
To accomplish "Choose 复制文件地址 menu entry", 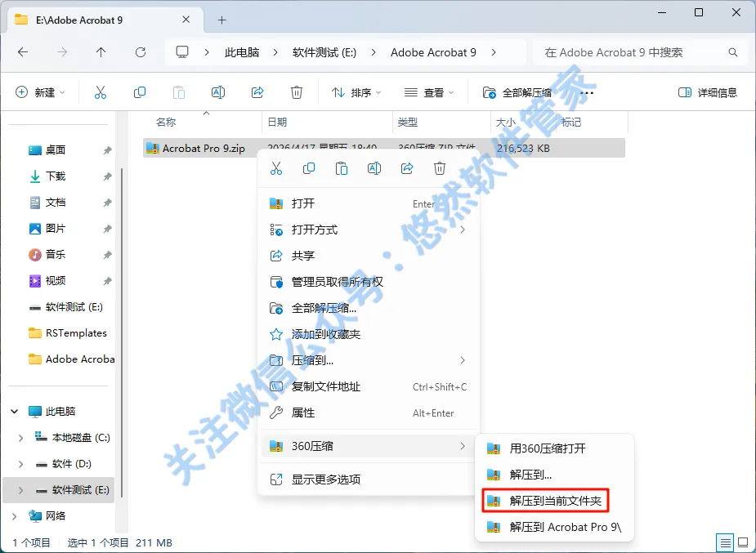I will tap(369, 386).
